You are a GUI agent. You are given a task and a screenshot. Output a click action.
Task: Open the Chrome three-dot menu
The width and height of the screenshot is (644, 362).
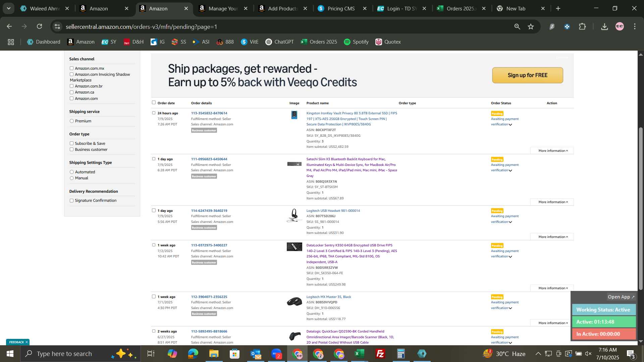pos(635,26)
